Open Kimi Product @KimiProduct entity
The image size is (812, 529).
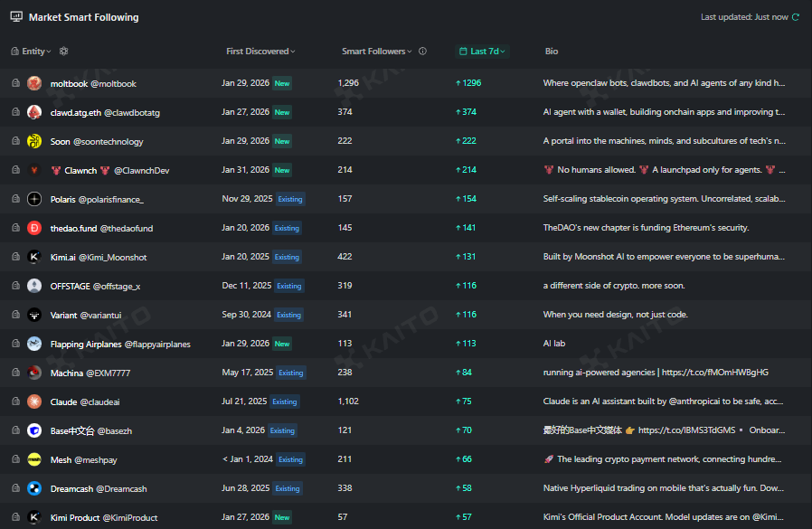click(x=104, y=517)
